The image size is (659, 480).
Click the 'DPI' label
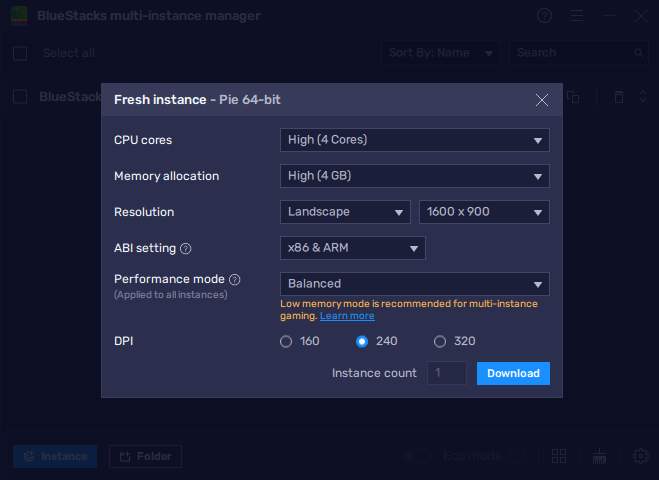pyautogui.click(x=124, y=341)
